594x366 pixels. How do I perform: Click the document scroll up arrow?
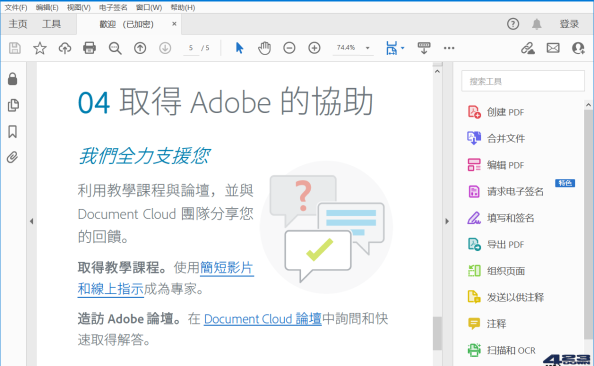pos(437,72)
